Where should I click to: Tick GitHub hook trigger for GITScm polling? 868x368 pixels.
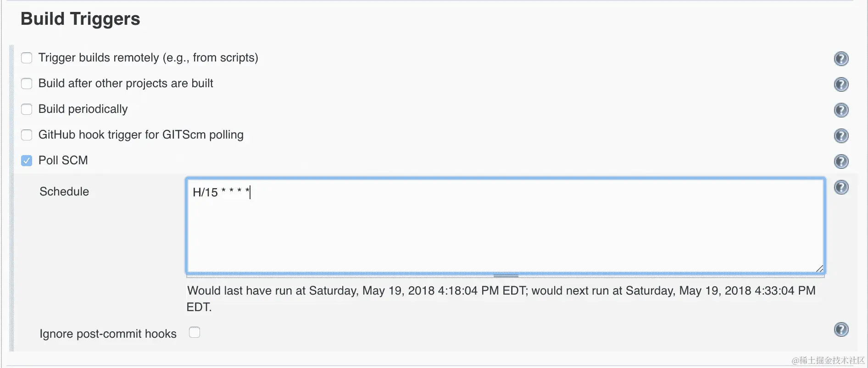27,135
